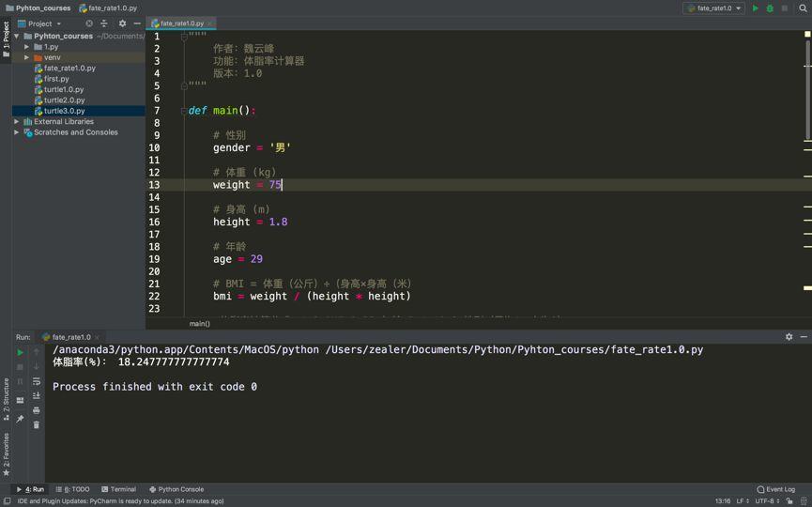Click the PyCharm update message in status bar
The width and height of the screenshot is (812, 507).
point(121,500)
